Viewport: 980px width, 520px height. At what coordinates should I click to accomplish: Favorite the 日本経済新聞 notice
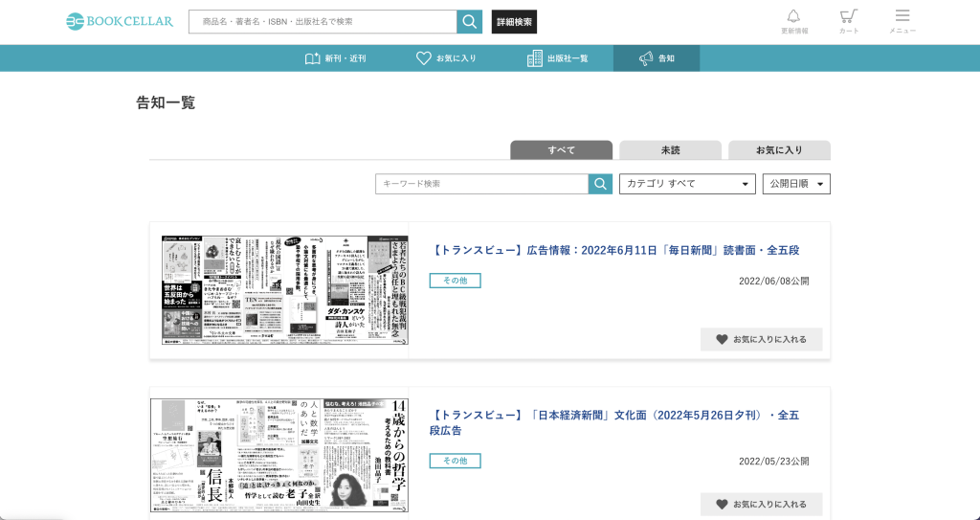tap(761, 505)
